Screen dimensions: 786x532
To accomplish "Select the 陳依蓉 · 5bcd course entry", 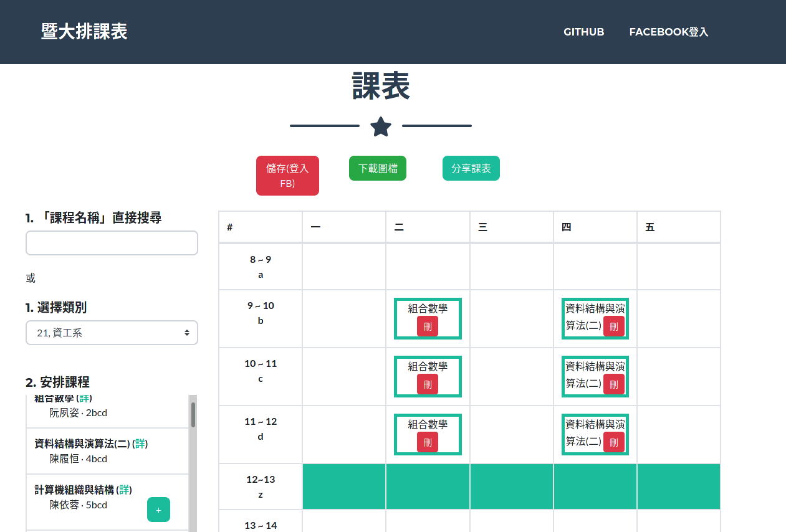I will click(x=79, y=505).
